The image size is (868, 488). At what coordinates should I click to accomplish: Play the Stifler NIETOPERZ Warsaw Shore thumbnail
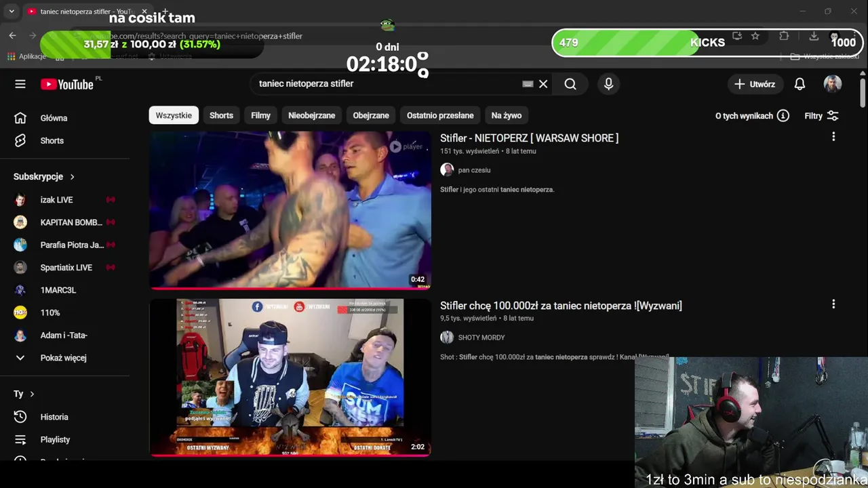(x=290, y=210)
